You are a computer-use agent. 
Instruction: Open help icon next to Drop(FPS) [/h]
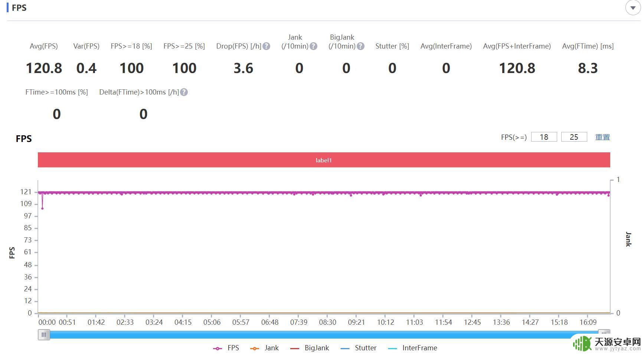tap(267, 46)
